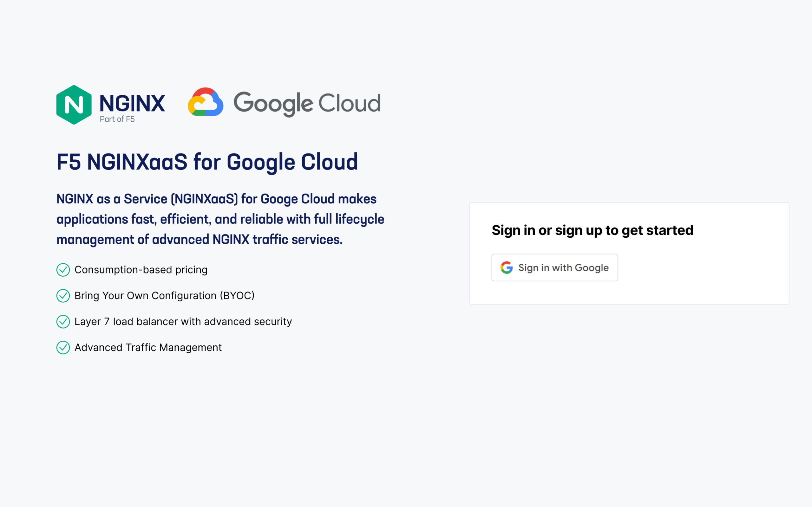
Task: Click the NGINX hexagon logo
Action: coord(75,104)
